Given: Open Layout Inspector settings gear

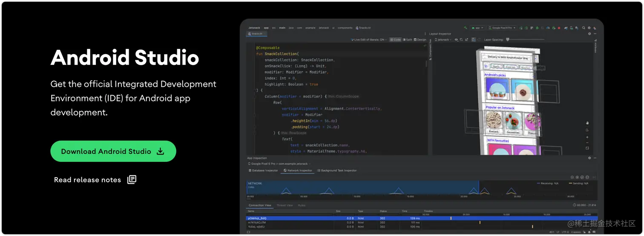Looking at the screenshot, I should (x=589, y=34).
